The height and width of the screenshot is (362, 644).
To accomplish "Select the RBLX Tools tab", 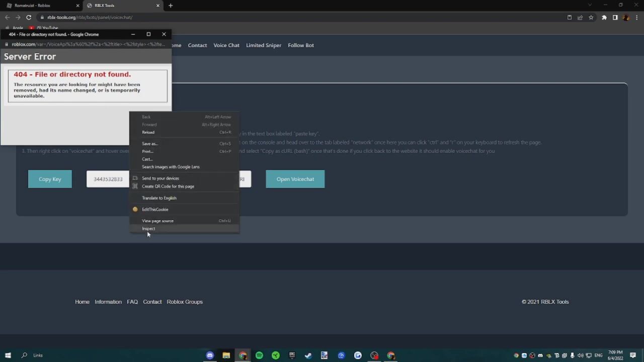I will 123,6.
